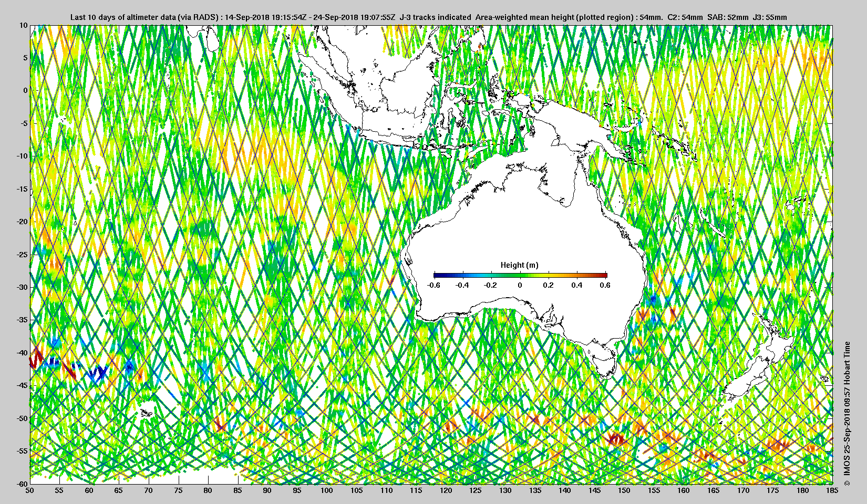Click longitude axis label 100

(327, 490)
